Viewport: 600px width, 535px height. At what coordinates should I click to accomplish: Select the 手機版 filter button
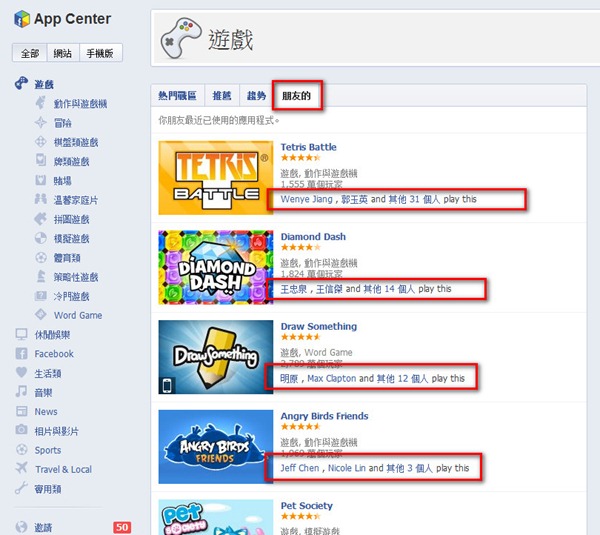(x=100, y=53)
